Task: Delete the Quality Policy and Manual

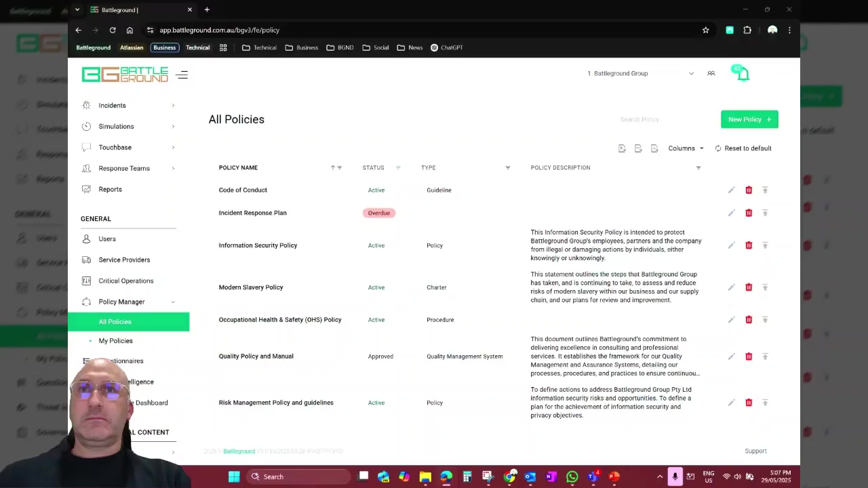Action: (x=749, y=357)
